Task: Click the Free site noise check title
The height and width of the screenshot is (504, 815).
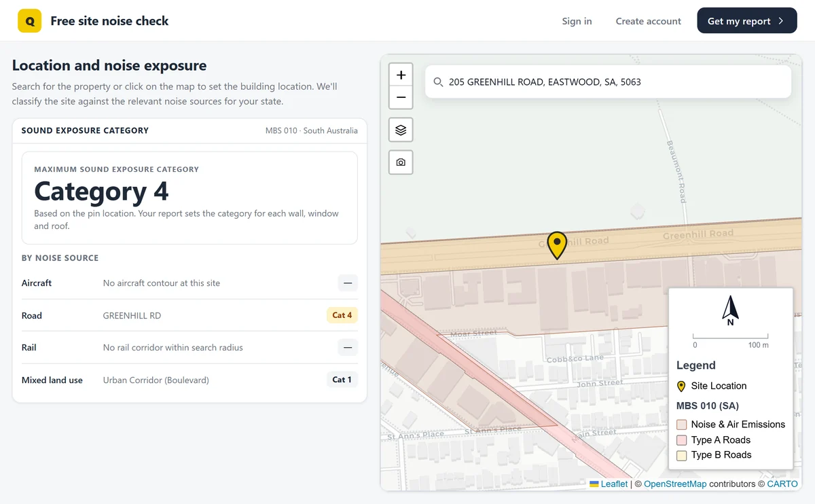Action: [x=109, y=21]
